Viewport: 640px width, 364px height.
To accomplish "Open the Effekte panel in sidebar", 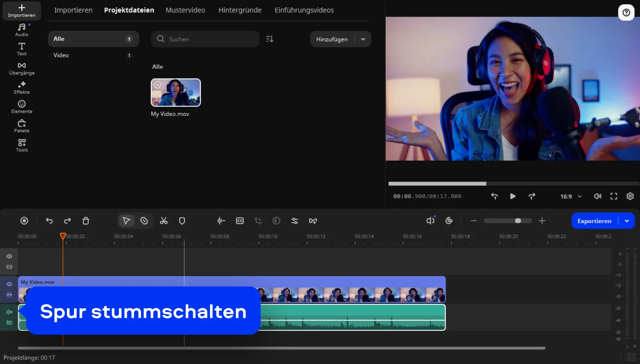I will (x=22, y=88).
